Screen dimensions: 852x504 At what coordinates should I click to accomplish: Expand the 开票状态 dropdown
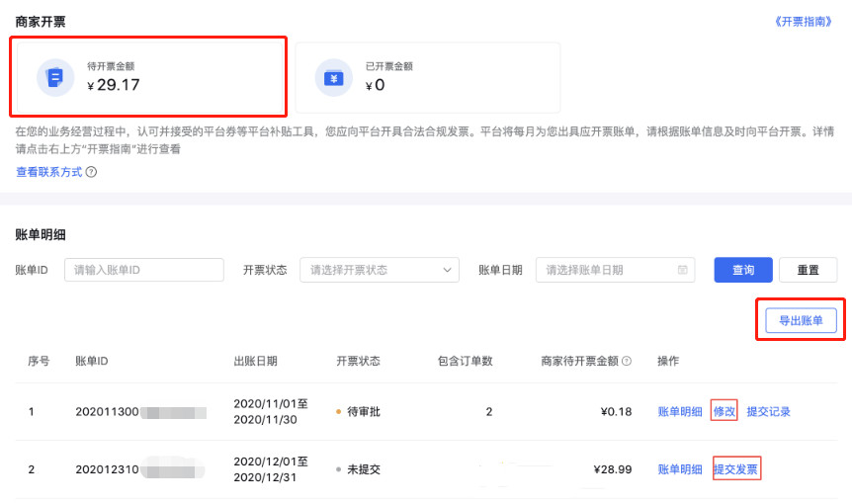(380, 270)
